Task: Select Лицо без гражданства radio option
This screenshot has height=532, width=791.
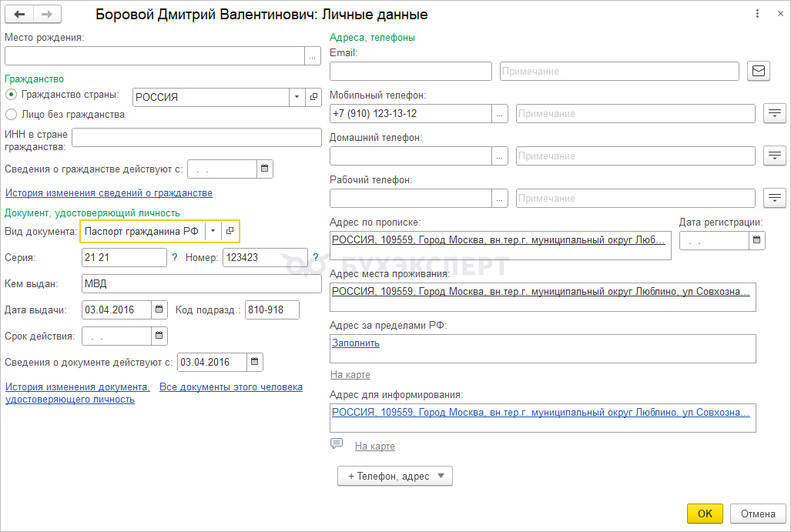Action: 12,115
